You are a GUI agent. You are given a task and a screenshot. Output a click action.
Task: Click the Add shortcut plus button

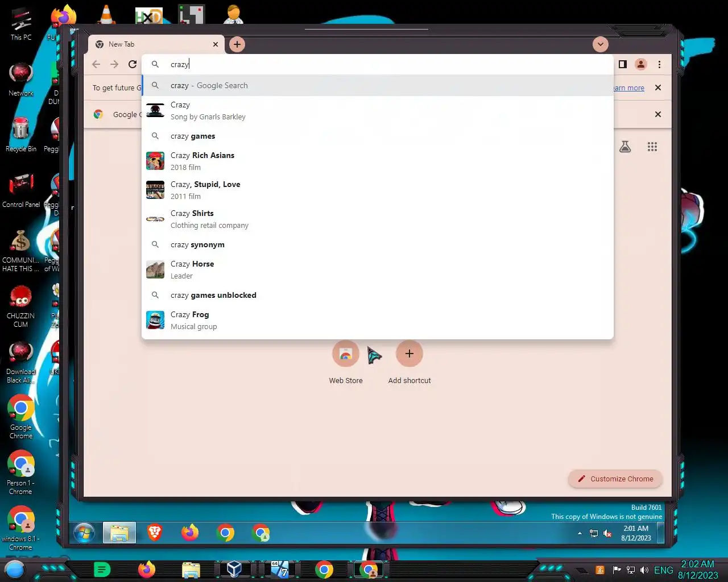409,354
